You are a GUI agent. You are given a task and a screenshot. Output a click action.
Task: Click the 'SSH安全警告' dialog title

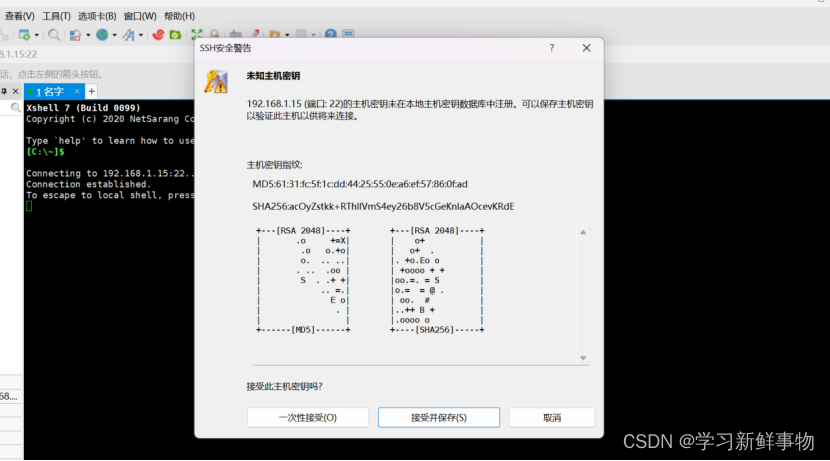click(225, 48)
